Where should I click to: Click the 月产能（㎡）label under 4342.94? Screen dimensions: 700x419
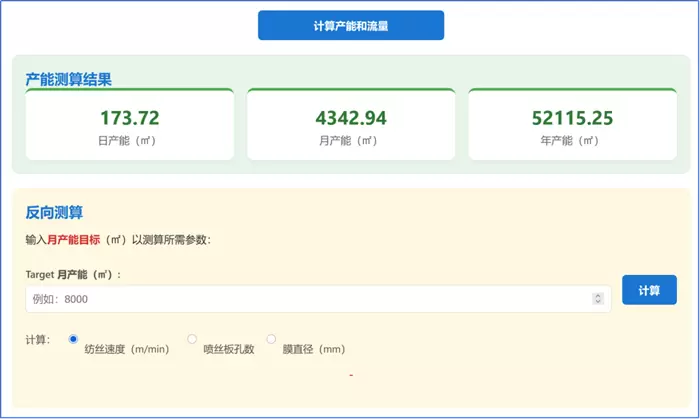351,141
